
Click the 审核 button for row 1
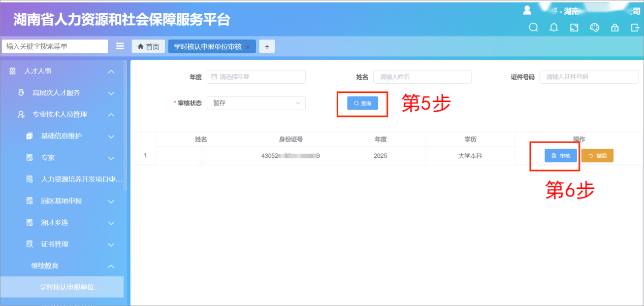[x=561, y=156]
